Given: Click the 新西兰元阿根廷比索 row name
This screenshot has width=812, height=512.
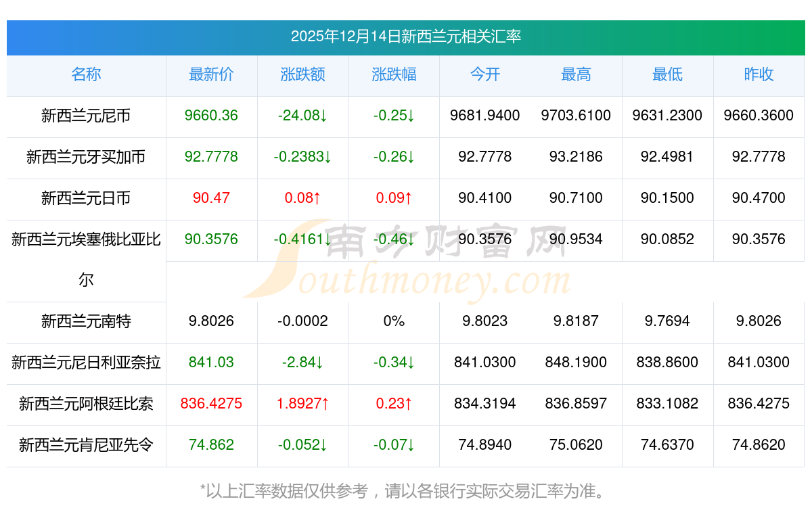Looking at the screenshot, I should tap(86, 404).
